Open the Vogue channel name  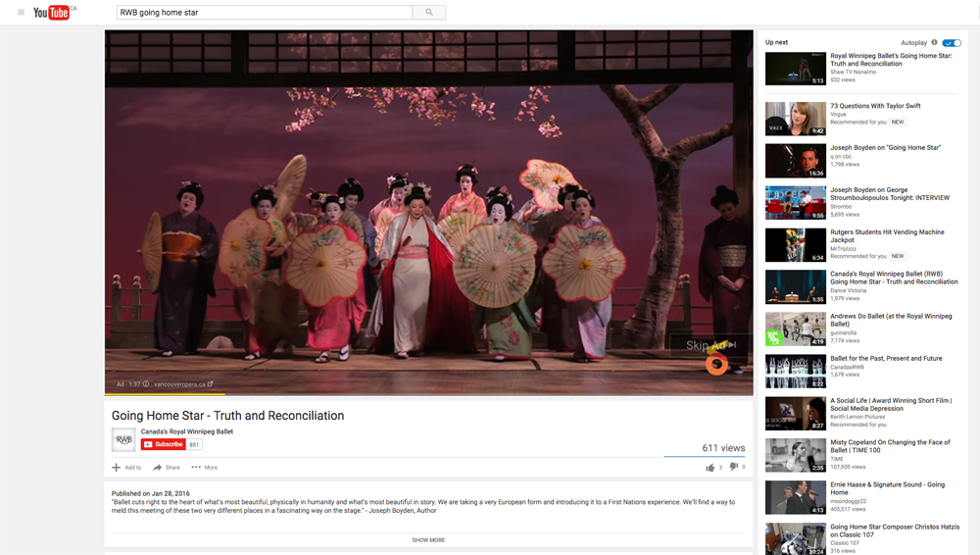click(x=838, y=114)
